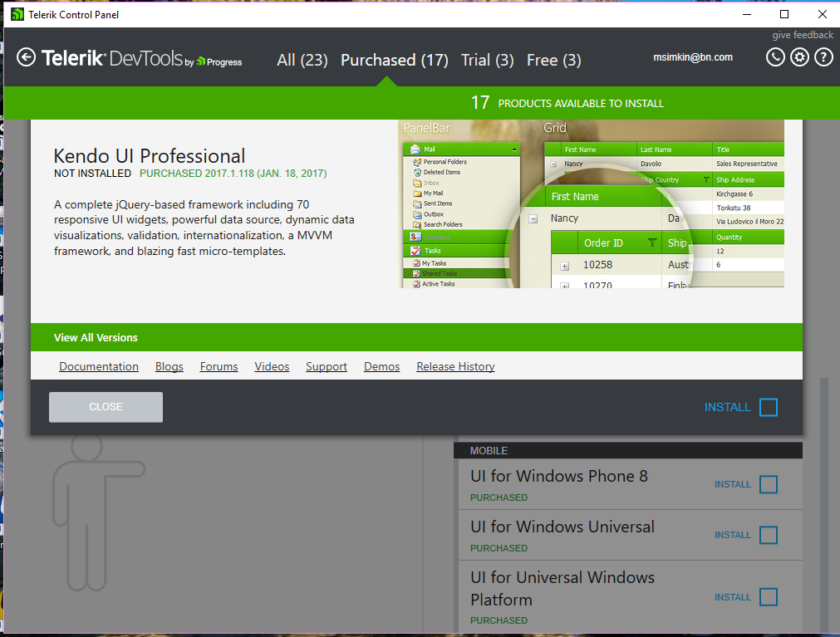The width and height of the screenshot is (840, 637).
Task: Click the Telerik app icon in title bar
Action: click(x=17, y=14)
